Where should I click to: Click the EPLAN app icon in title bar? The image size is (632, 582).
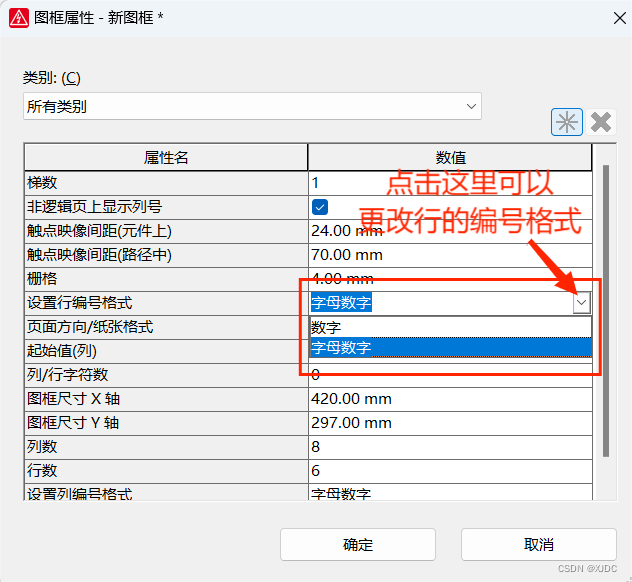coord(17,17)
